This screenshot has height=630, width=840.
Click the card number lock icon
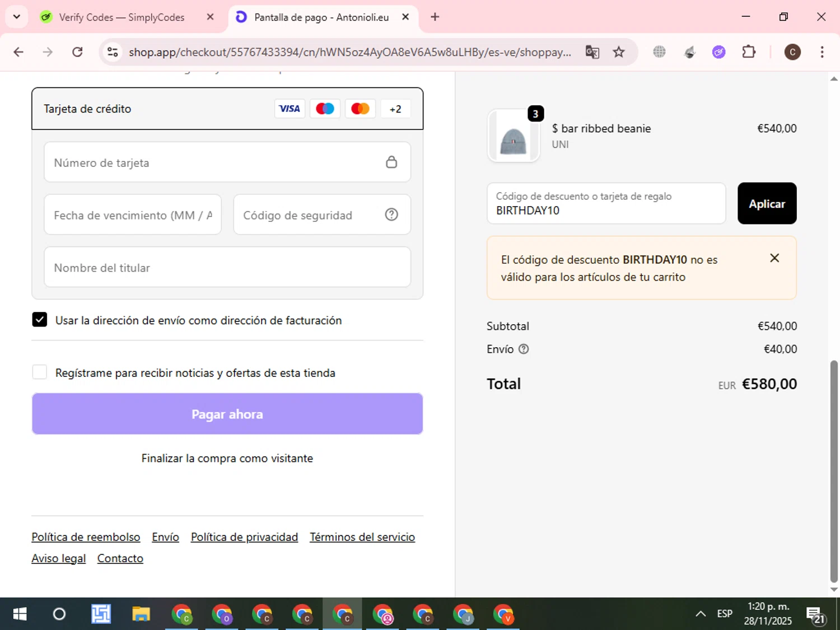(391, 162)
